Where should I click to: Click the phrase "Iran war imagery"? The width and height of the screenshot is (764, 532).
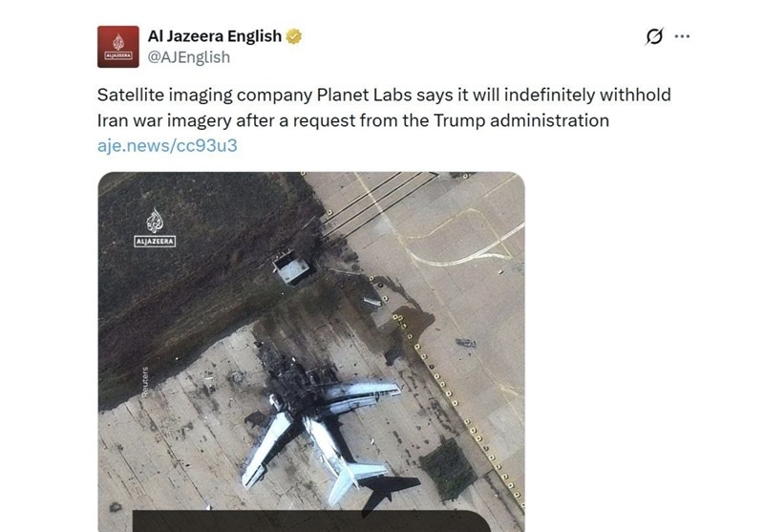[x=159, y=121]
